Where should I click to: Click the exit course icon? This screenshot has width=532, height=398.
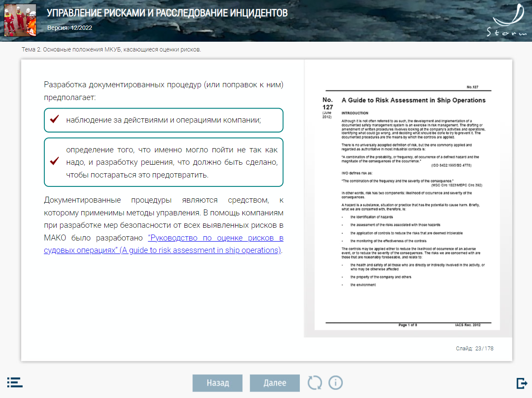522,383
